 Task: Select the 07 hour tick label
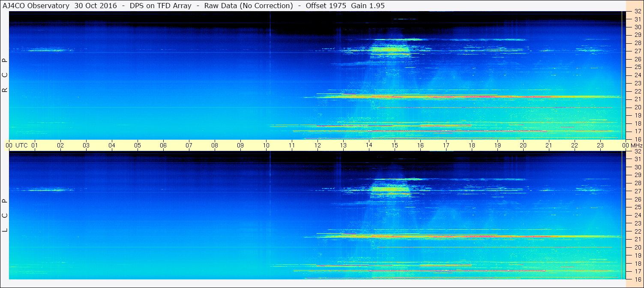(189, 145)
